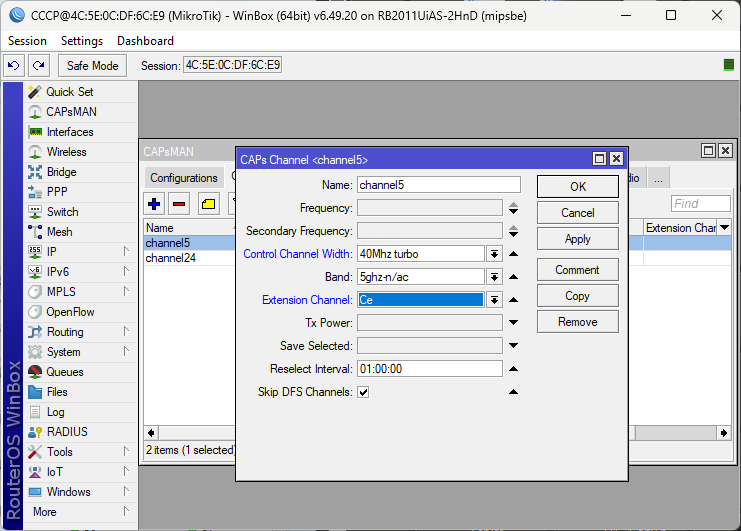Open the Dashboard menu
741x531 pixels.
(146, 41)
